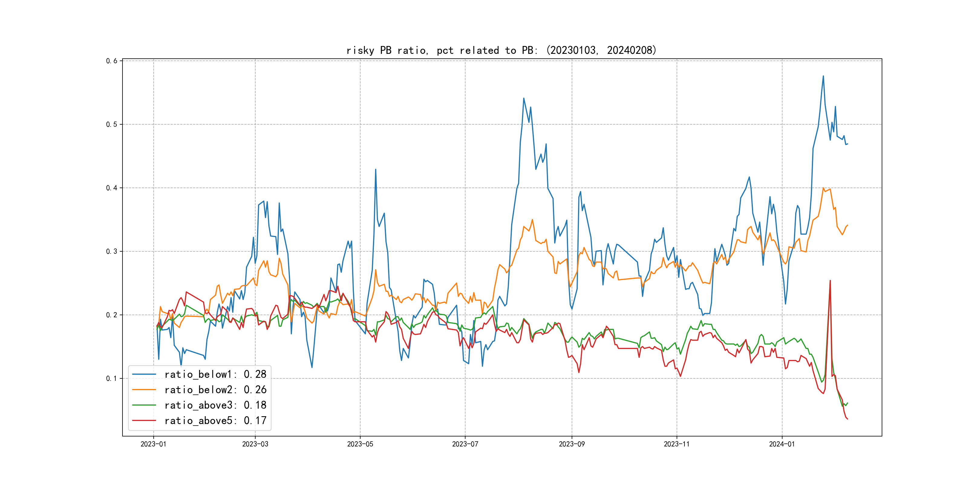The image size is (980, 490).
Task: Click the 2023-01 x-axis tick label
Action: (153, 444)
